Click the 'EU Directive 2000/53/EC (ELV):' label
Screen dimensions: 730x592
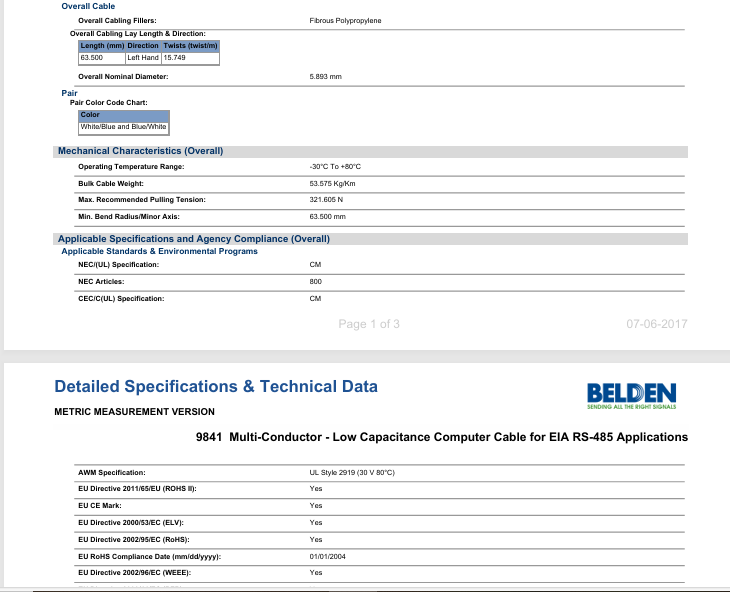(x=131, y=523)
